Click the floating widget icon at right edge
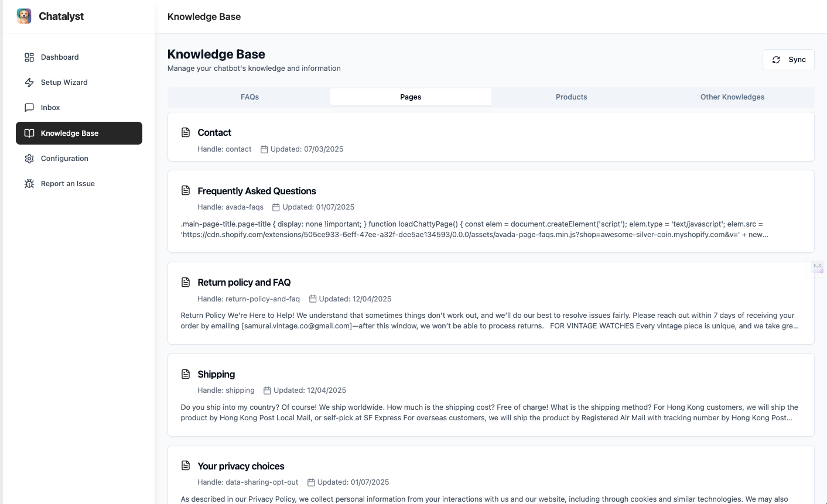827x504 pixels. coord(817,268)
